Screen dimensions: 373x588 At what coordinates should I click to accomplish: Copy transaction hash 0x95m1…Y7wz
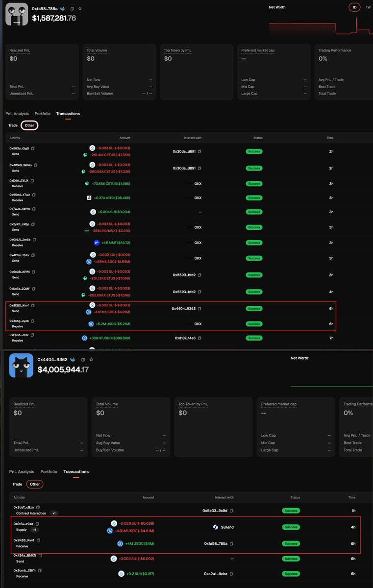pyautogui.click(x=34, y=195)
